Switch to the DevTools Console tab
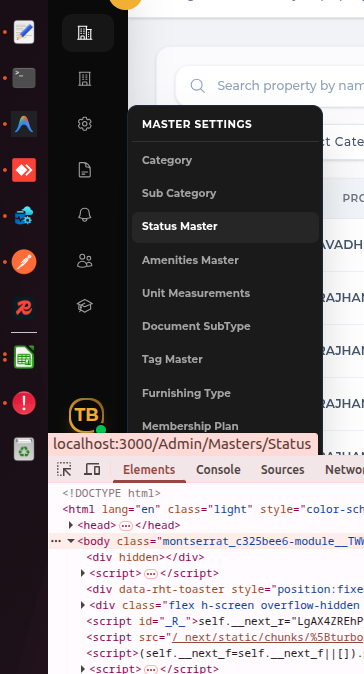364x674 pixels. point(218,470)
